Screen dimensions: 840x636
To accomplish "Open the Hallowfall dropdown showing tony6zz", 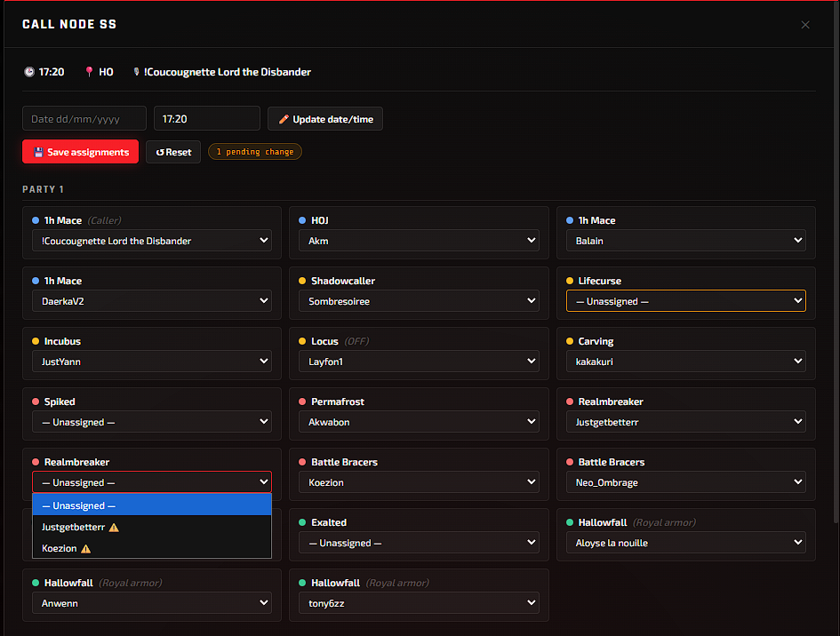I will click(x=419, y=603).
